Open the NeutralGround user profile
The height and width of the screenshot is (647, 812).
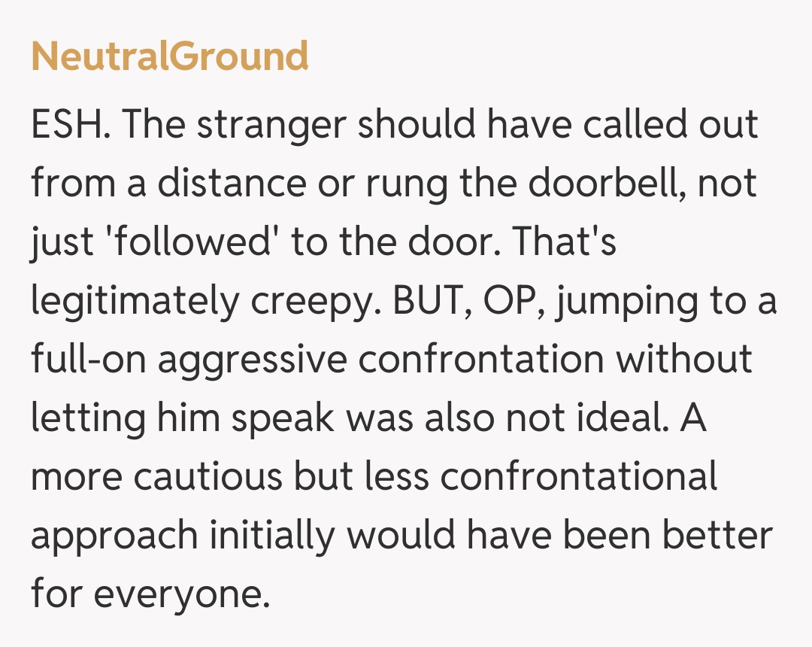tap(170, 56)
